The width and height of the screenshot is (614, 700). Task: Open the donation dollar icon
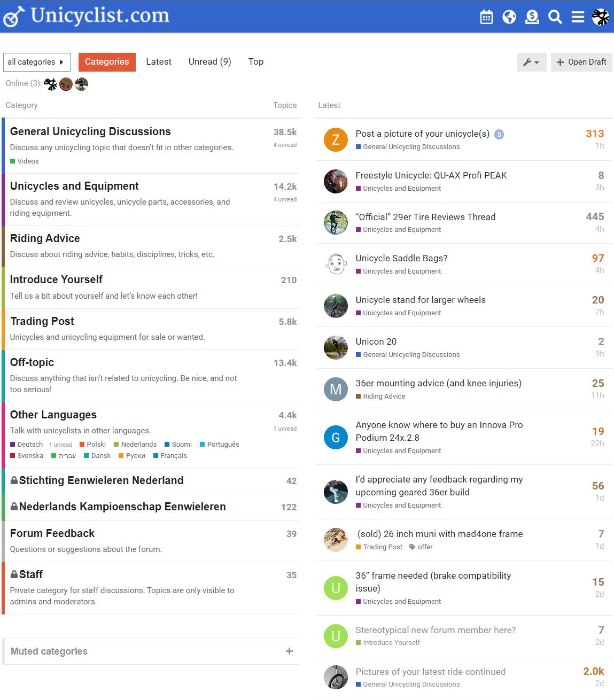click(532, 17)
